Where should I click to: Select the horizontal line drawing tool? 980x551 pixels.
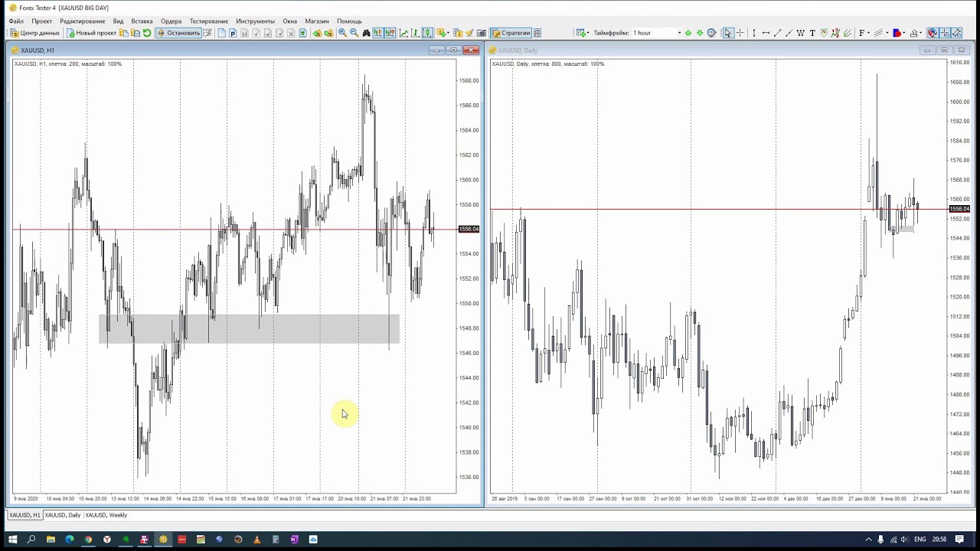[x=766, y=33]
